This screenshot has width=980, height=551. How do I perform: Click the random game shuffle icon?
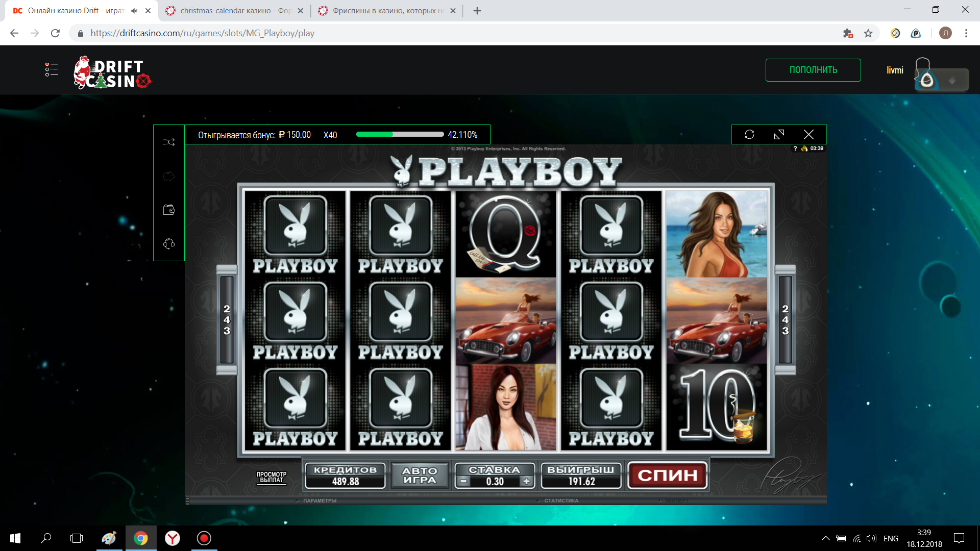(169, 142)
